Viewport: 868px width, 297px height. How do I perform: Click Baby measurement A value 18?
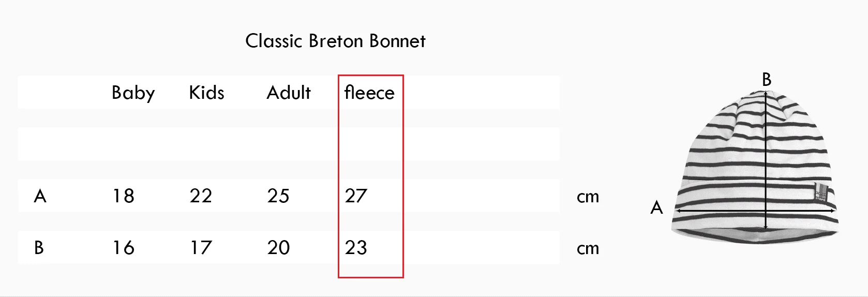pos(123,196)
